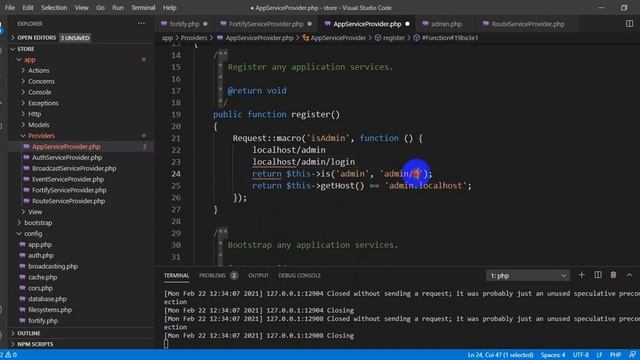Change the UTF-8 encoding setting

[x=581, y=355]
